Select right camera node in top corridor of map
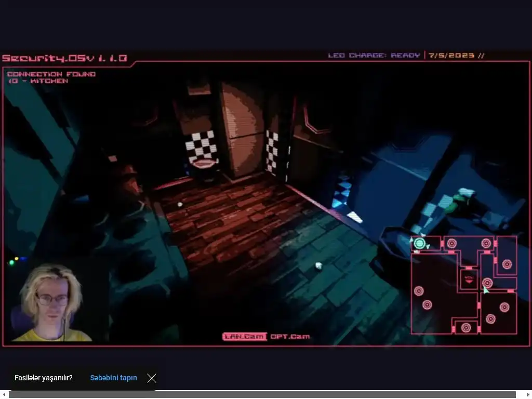532x399 pixels. tap(486, 243)
